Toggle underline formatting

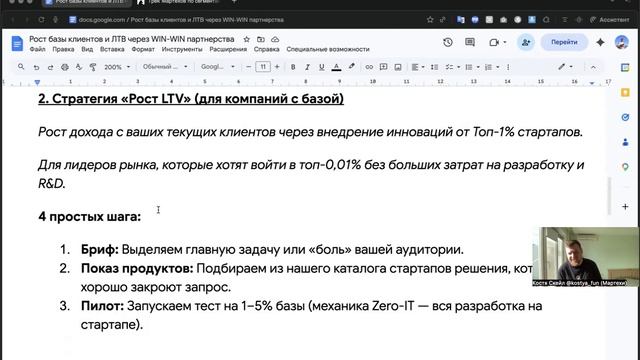[321, 67]
